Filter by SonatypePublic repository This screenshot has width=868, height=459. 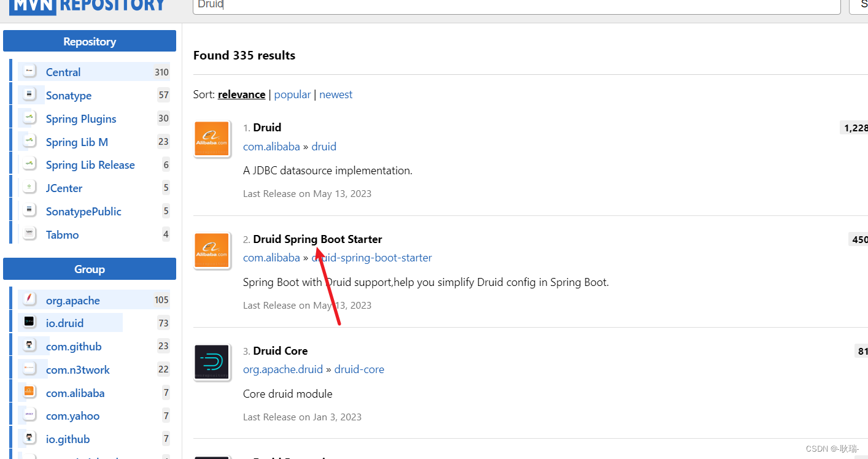(83, 211)
